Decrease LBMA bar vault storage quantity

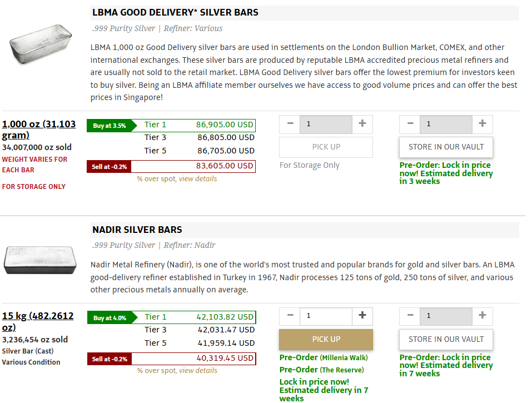tap(410, 124)
